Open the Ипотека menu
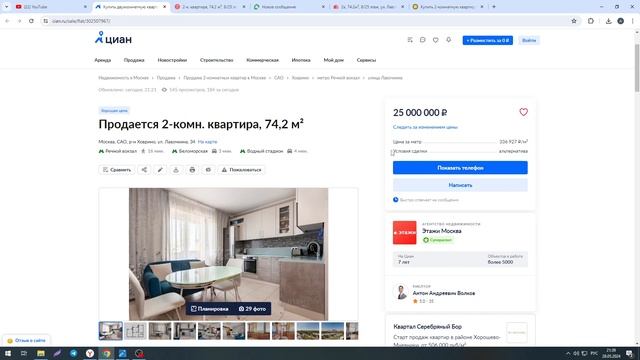Screen dimensions: 640x360 301,60
